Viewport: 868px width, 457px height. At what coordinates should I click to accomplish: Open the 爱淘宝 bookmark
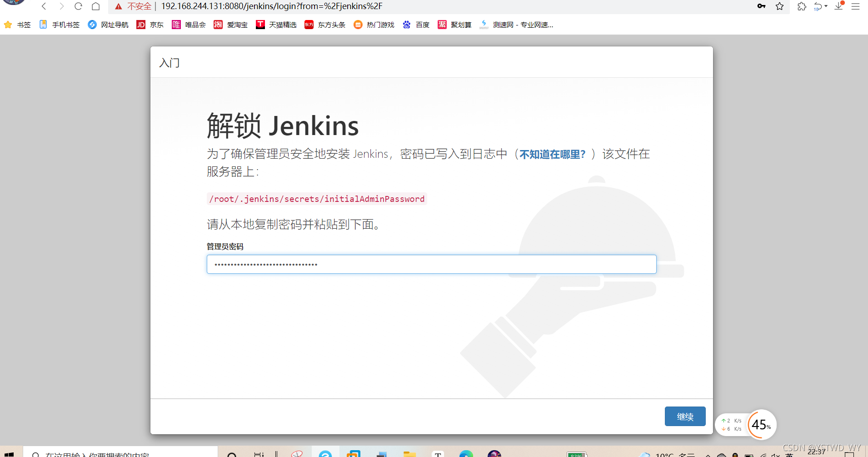point(231,25)
